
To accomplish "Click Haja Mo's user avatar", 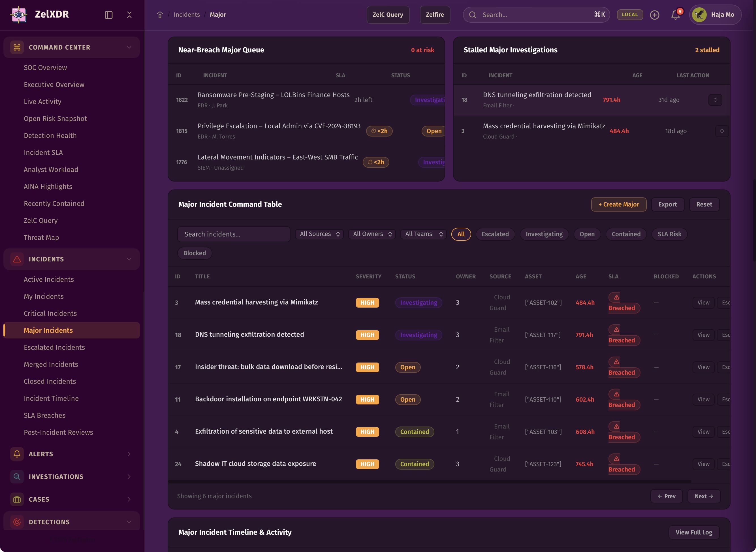I will pos(699,15).
